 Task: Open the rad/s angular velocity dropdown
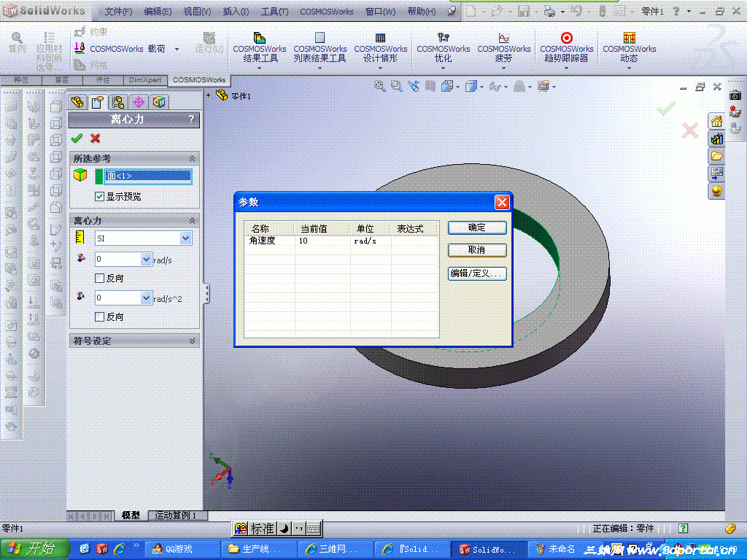point(146,259)
